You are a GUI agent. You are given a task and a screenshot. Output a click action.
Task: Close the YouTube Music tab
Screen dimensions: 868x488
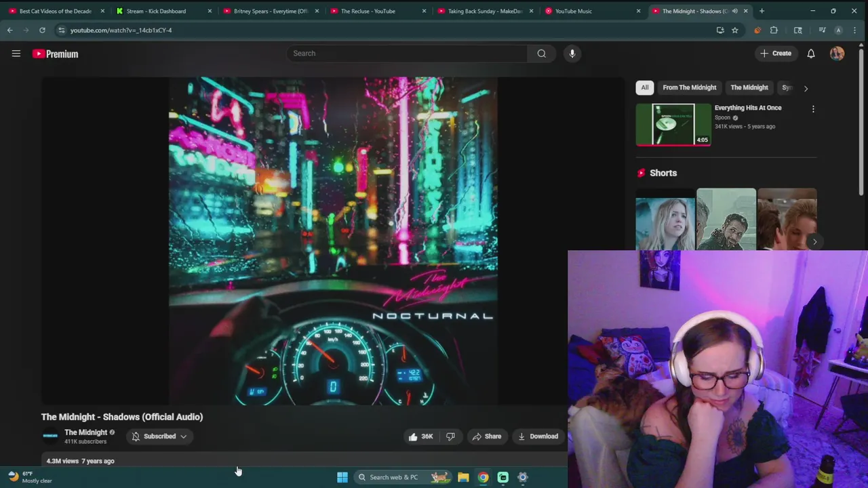pos(638,11)
